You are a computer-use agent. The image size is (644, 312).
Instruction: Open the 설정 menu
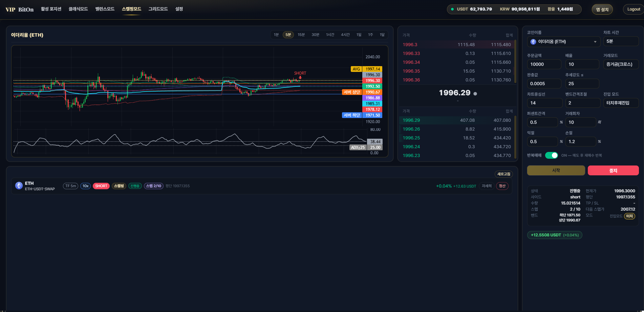179,9
